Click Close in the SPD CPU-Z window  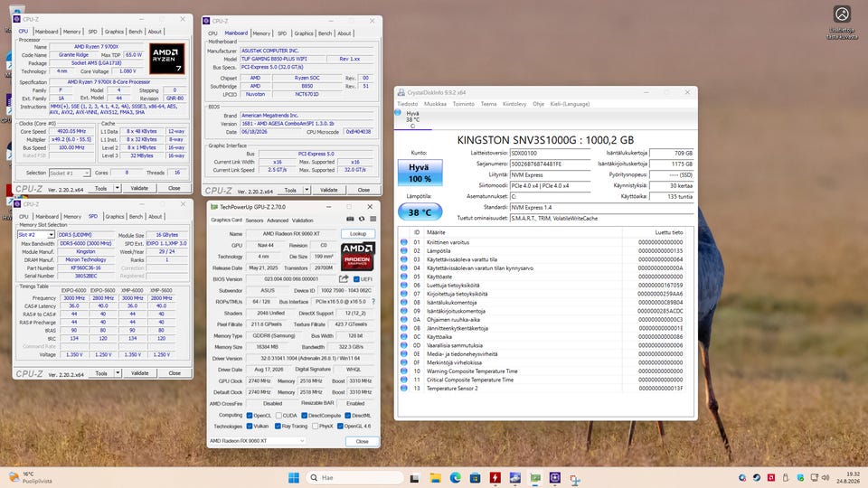tap(175, 373)
